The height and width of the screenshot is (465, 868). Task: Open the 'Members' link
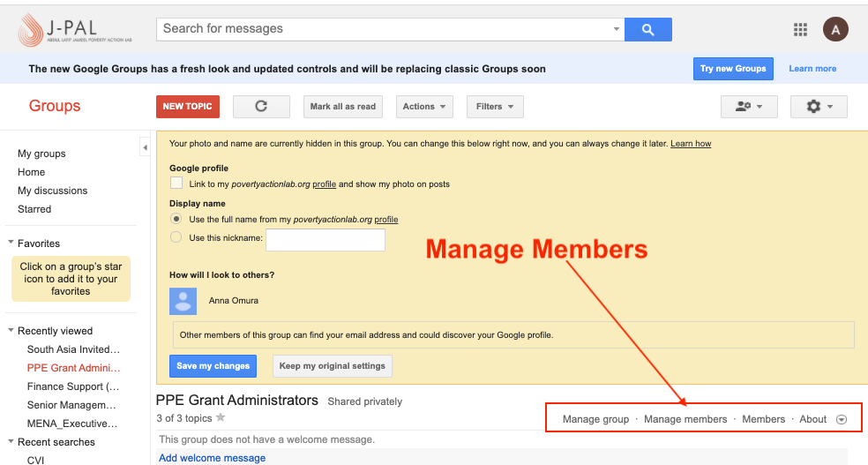[x=763, y=419]
